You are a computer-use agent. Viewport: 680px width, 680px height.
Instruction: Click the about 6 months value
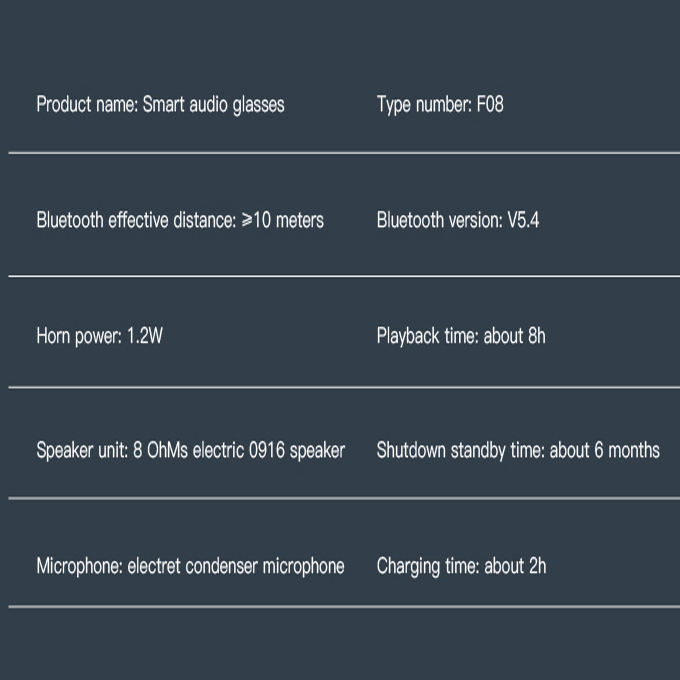coord(605,450)
